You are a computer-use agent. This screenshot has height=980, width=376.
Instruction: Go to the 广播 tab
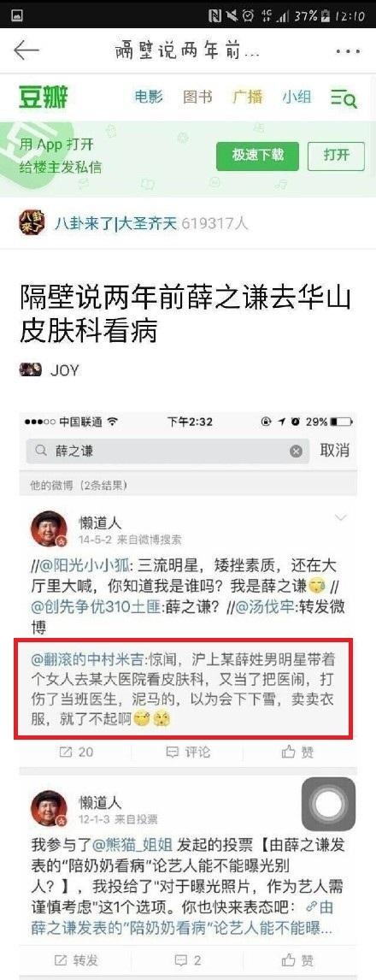[x=247, y=97]
